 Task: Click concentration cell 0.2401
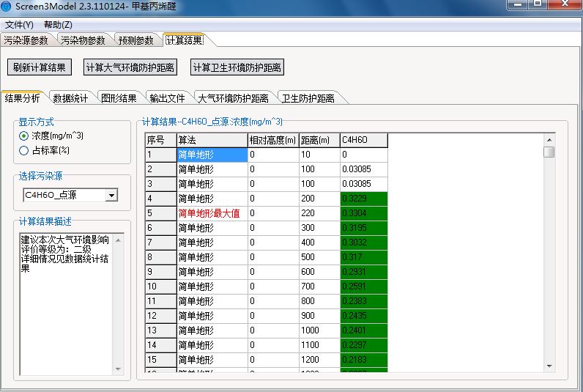point(364,330)
